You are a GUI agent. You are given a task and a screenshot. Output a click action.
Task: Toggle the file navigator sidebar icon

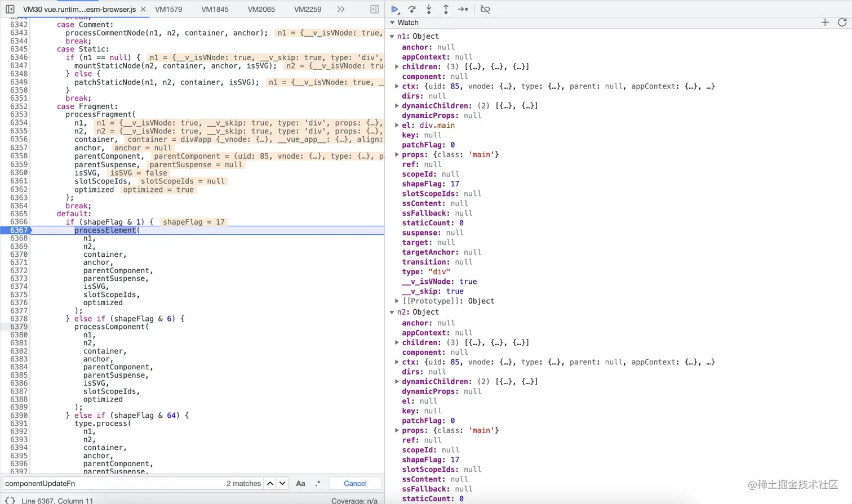[x=10, y=9]
